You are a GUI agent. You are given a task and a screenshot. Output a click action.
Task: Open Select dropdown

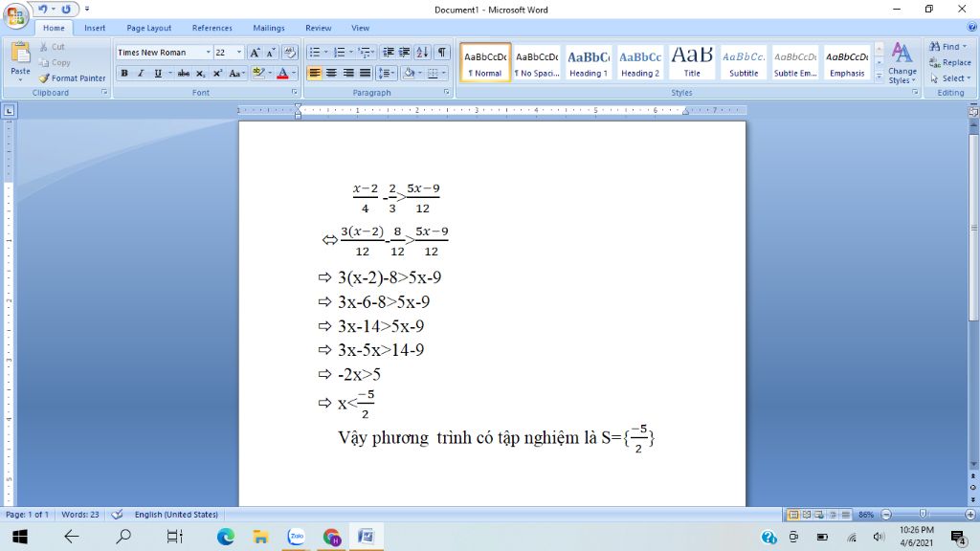(950, 78)
